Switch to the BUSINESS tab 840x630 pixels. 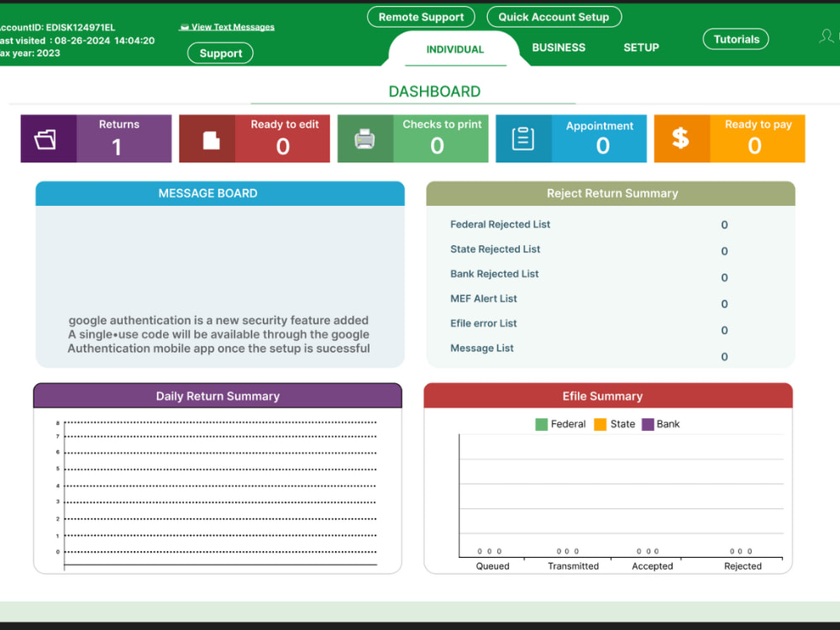(x=559, y=48)
